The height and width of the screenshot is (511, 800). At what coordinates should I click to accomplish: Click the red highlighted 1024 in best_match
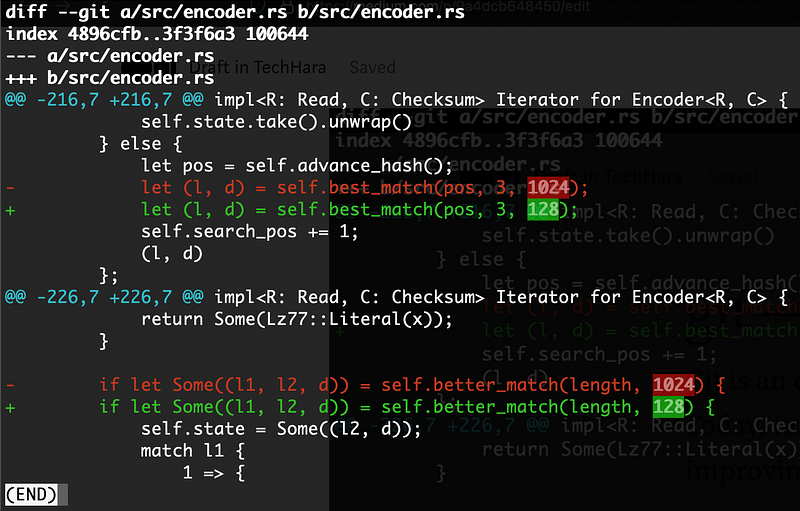click(x=548, y=188)
